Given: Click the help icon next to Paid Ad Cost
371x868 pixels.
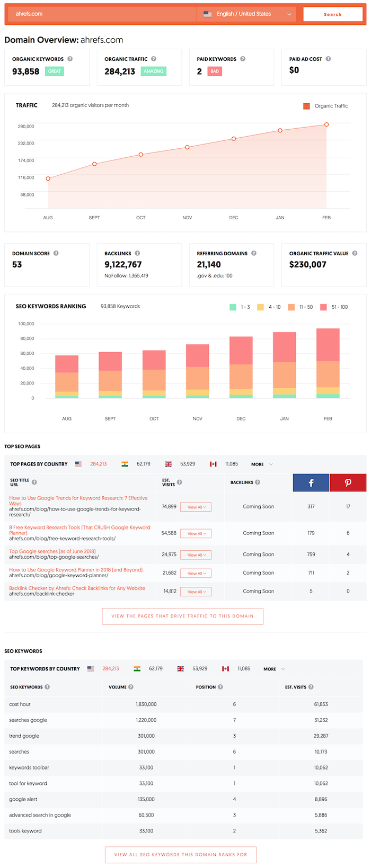Looking at the screenshot, I should pos(328,59).
